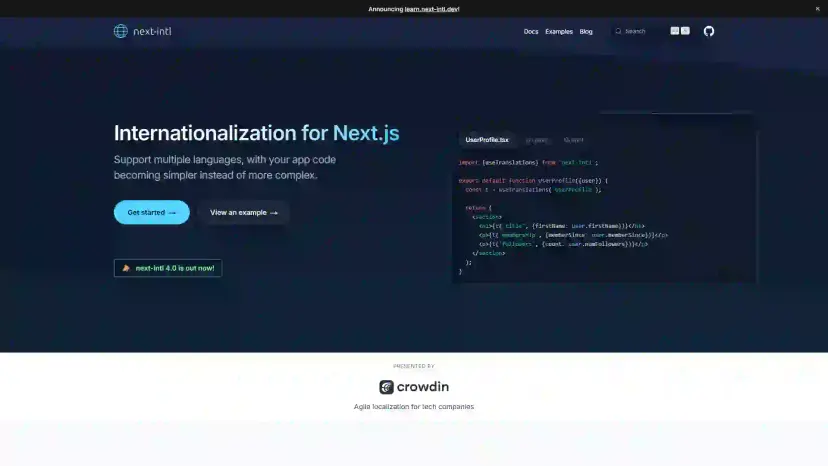
Task: Switch to the en.json code tab
Action: coord(536,140)
